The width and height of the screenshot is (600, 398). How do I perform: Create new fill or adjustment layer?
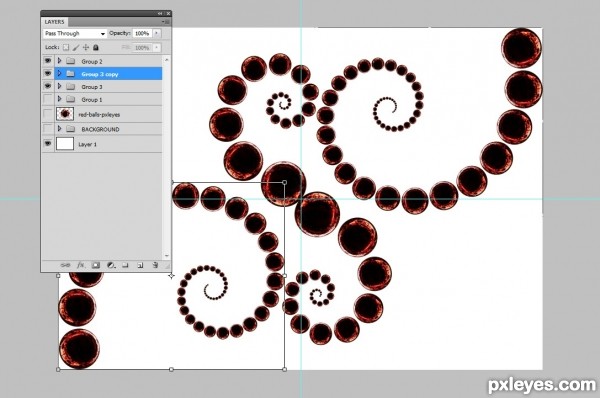[111, 265]
